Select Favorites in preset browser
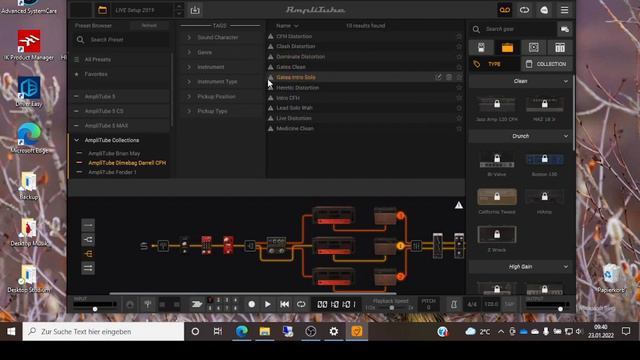 96,74
